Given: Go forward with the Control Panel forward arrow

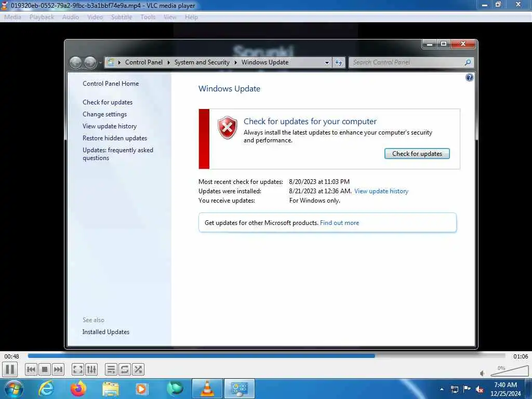Looking at the screenshot, I should click(90, 62).
